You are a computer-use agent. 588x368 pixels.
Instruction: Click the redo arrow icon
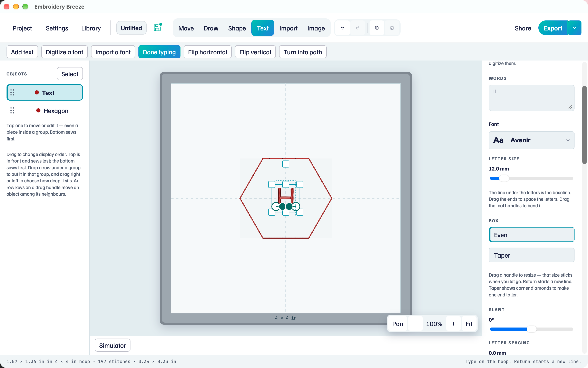click(x=358, y=28)
